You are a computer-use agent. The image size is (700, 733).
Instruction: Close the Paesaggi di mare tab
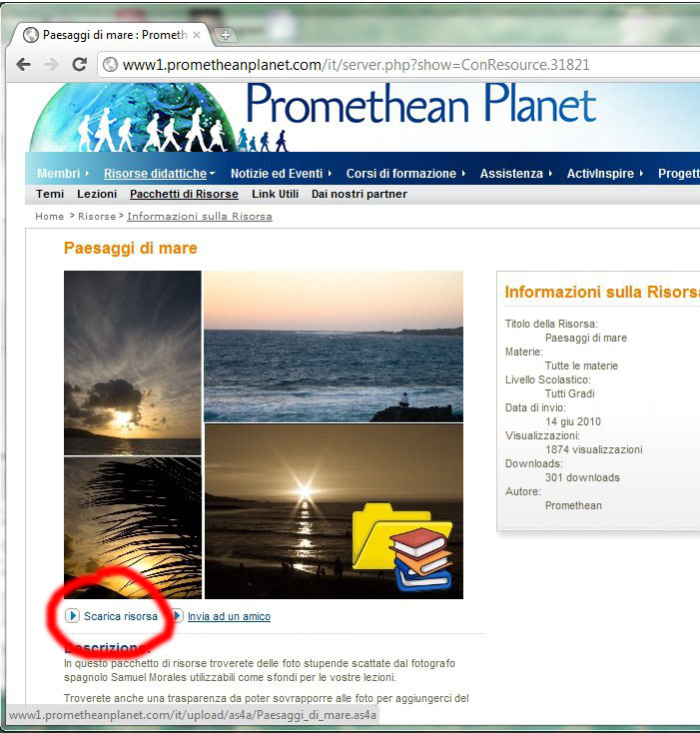pyautogui.click(x=197, y=35)
